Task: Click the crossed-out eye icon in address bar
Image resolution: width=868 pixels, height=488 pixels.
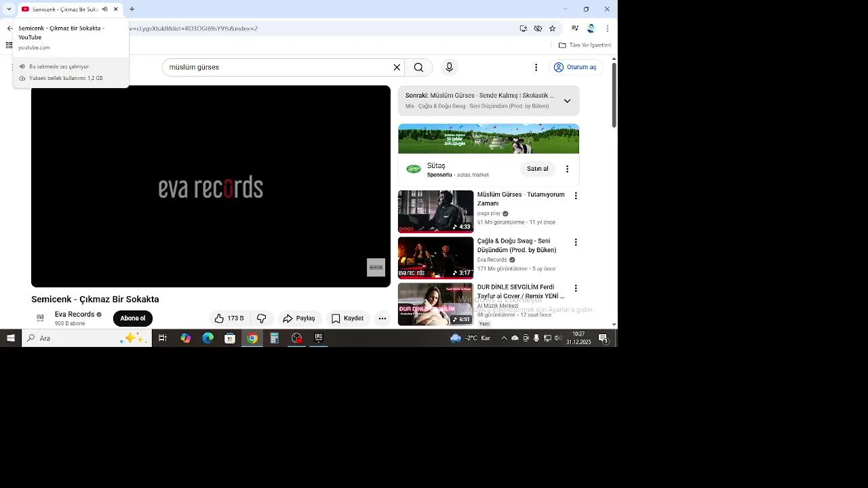Action: [x=538, y=28]
